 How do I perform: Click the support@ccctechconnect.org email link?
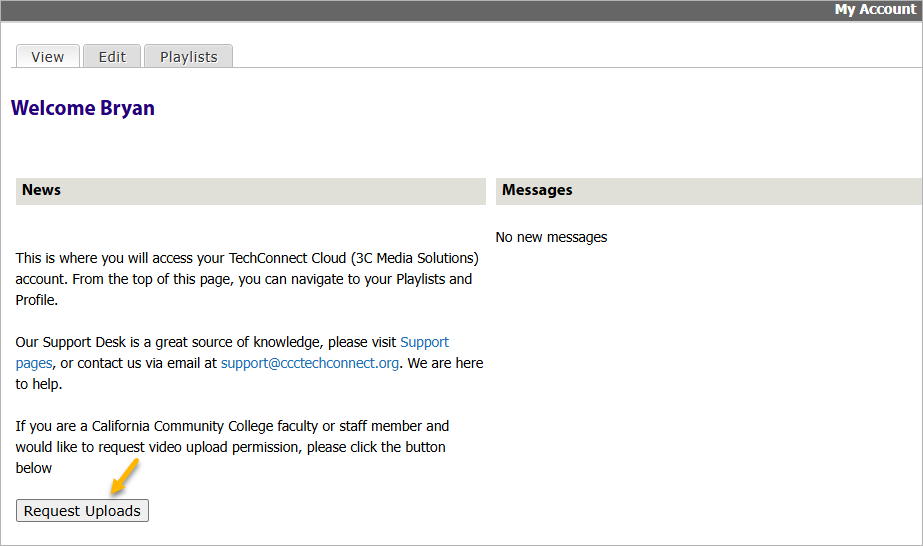pos(310,363)
